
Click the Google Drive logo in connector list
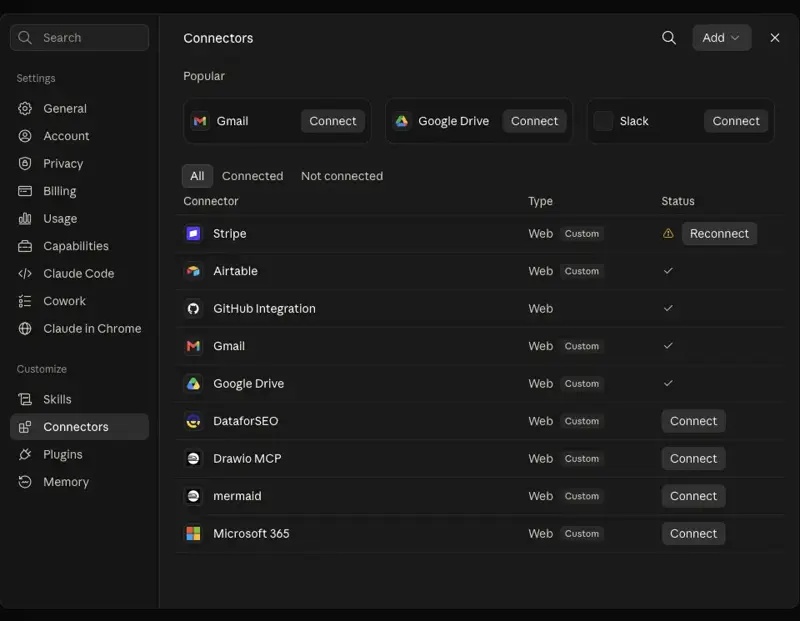pyautogui.click(x=193, y=384)
